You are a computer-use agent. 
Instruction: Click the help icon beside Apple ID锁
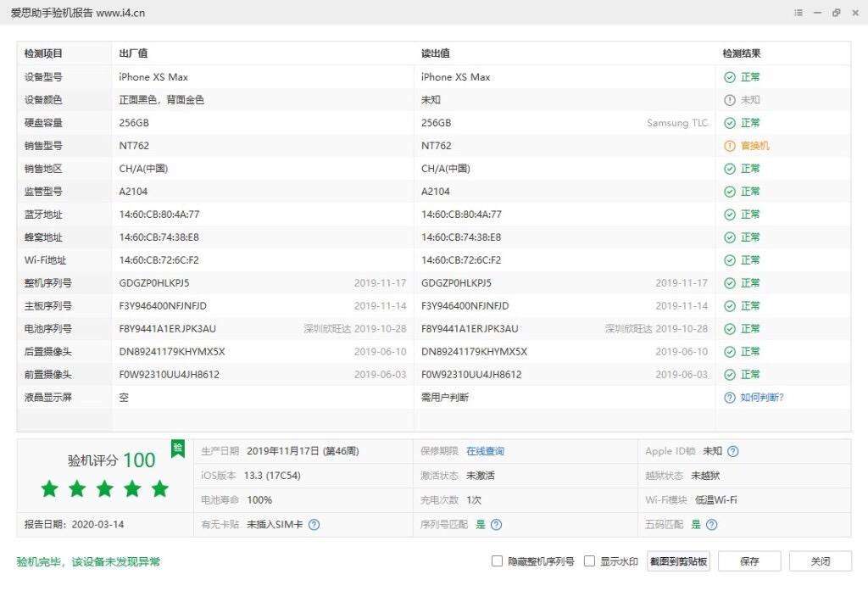click(x=732, y=451)
